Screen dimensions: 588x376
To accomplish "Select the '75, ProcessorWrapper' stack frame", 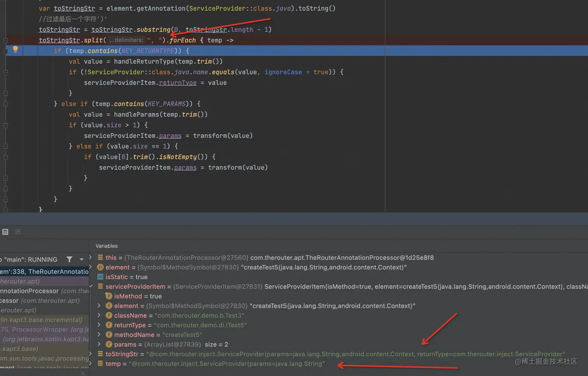I will pyautogui.click(x=44, y=329).
